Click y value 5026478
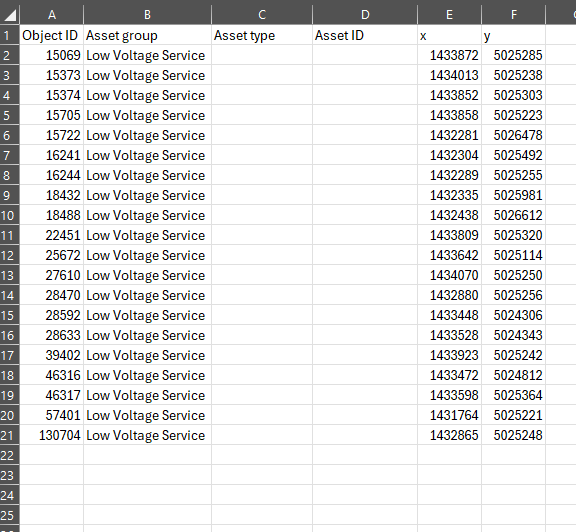Screen dimensions: 576x532 pyautogui.click(x=514, y=135)
